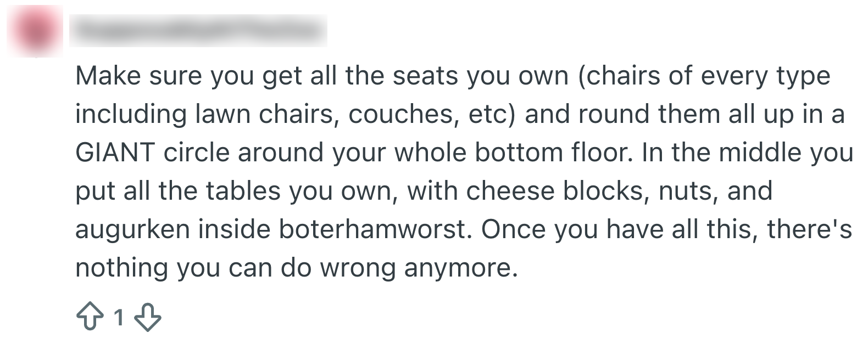Downvote the comment about seats
The width and height of the screenshot is (868, 338).
(147, 318)
